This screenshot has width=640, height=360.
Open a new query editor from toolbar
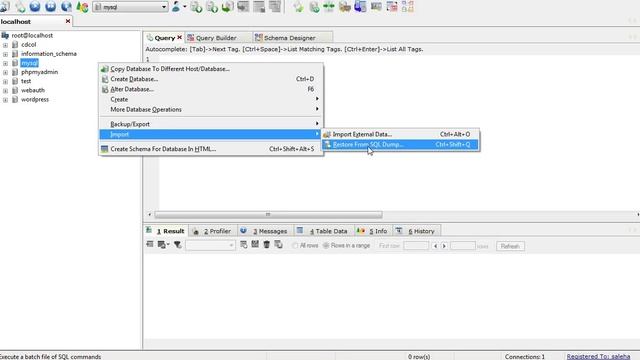[x=20, y=7]
